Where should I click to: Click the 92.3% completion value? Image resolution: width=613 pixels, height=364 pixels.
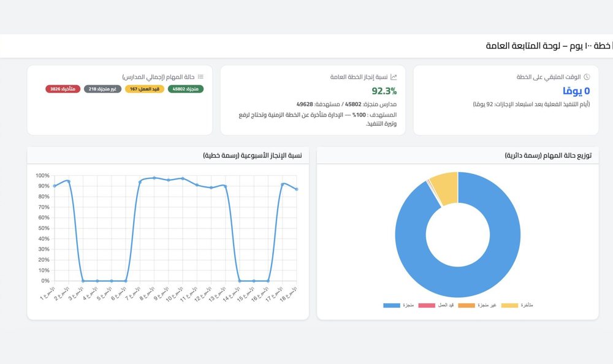point(384,91)
